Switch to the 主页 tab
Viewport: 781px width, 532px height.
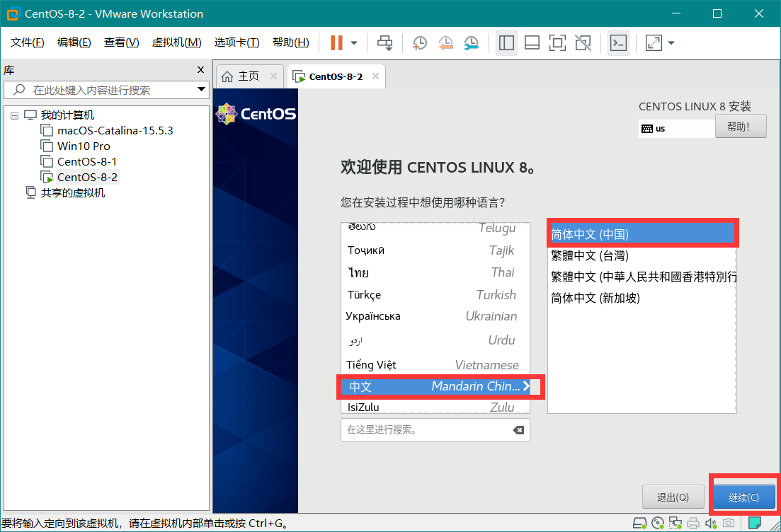[x=241, y=76]
